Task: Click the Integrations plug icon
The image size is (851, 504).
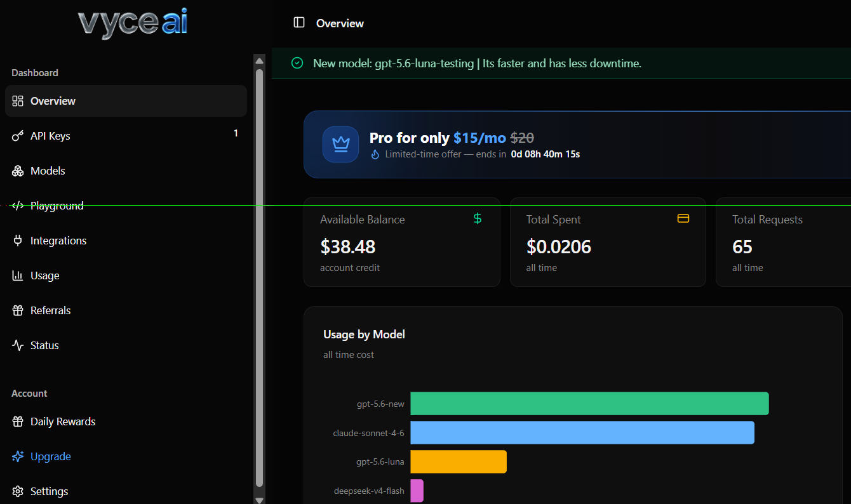Action: coord(18,241)
